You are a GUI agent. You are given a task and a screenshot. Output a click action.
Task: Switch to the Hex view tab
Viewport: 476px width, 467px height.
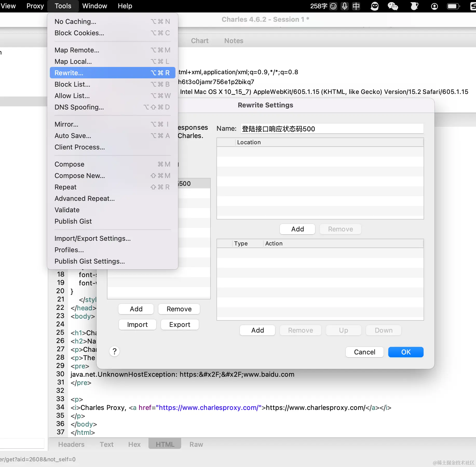(134, 444)
